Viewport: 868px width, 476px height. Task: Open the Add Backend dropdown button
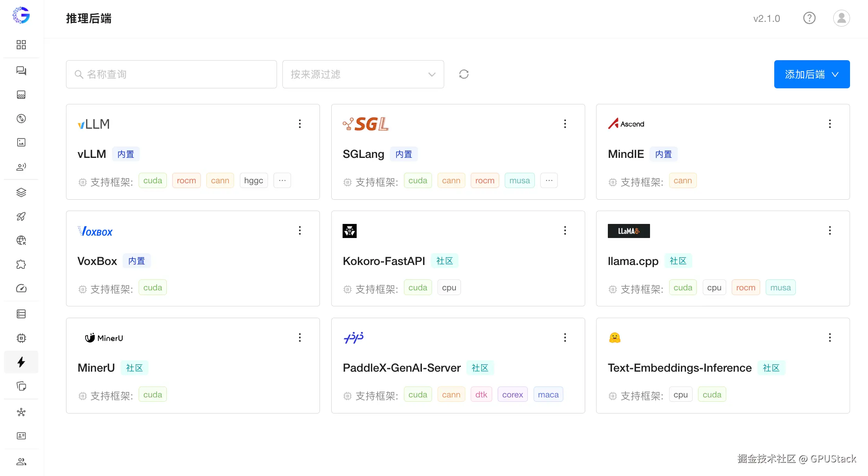(812, 74)
